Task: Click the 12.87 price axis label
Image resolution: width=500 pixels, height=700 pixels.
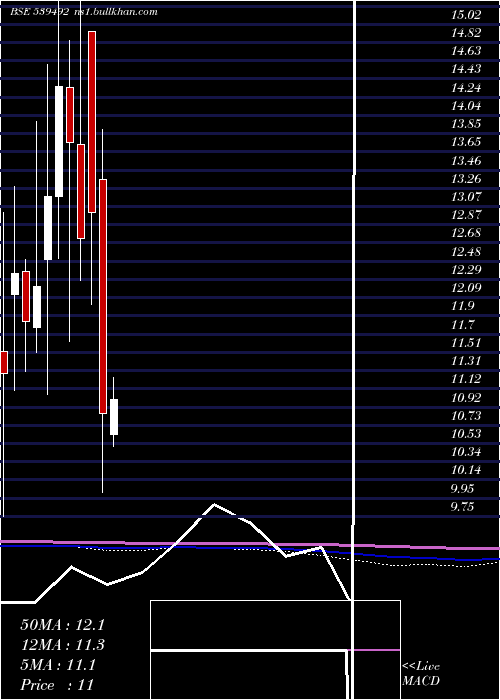Action: point(466,215)
